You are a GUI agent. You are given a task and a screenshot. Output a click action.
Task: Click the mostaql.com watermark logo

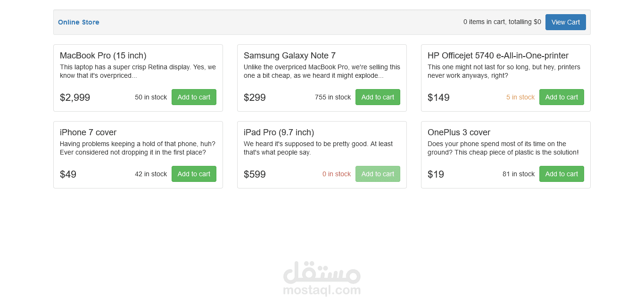pyautogui.click(x=322, y=279)
